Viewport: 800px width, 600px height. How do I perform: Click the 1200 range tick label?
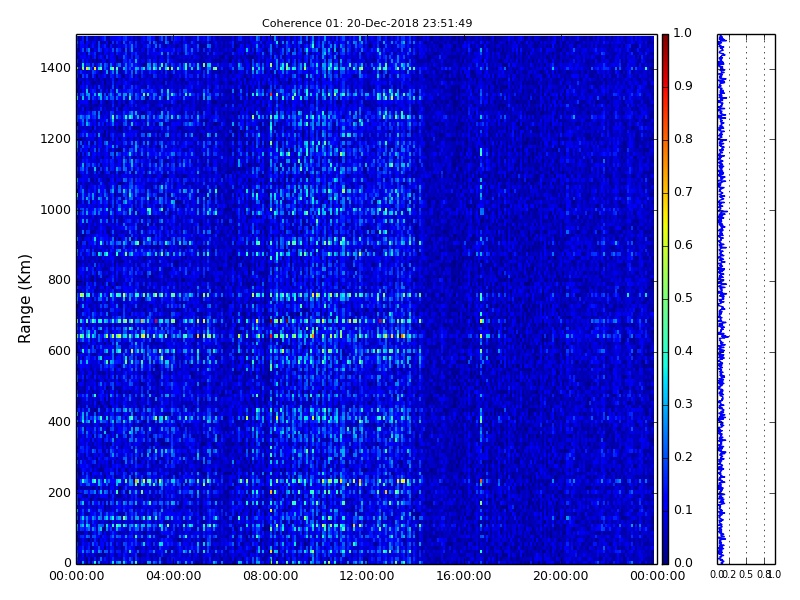tap(55, 139)
